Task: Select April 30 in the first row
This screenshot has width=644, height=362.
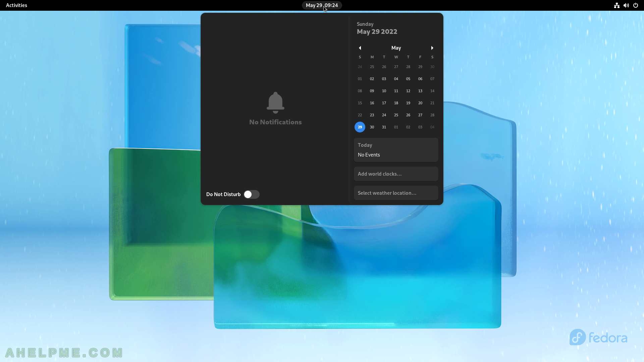Action: click(x=432, y=67)
